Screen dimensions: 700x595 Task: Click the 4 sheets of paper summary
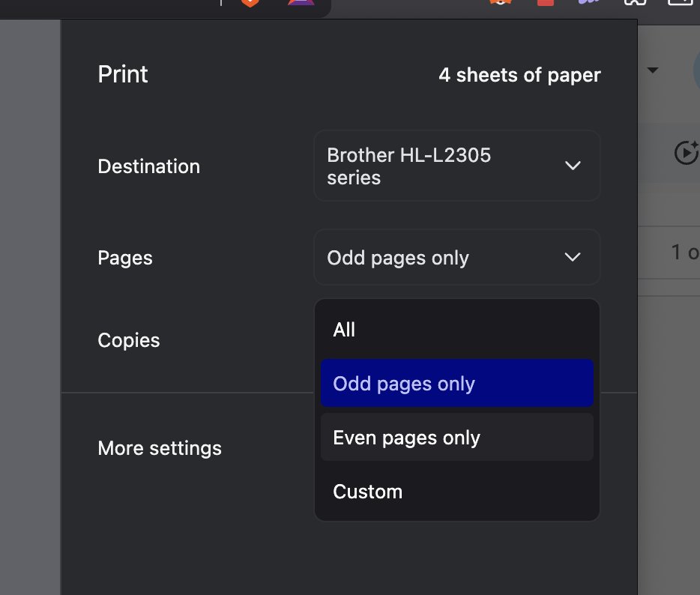(519, 74)
